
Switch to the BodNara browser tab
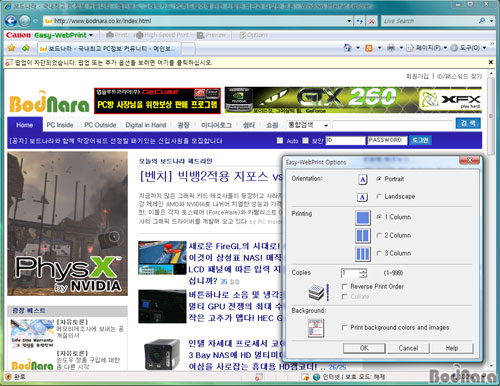point(109,49)
